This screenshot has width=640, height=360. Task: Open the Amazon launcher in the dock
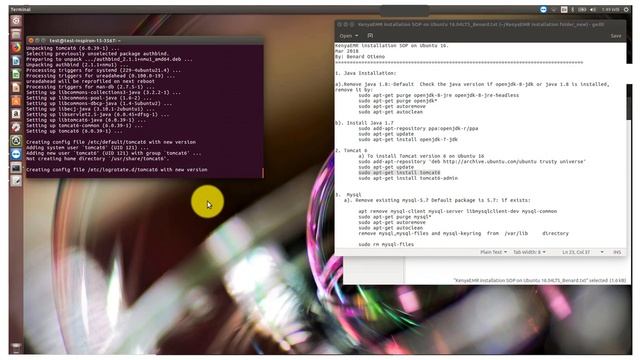(x=16, y=114)
